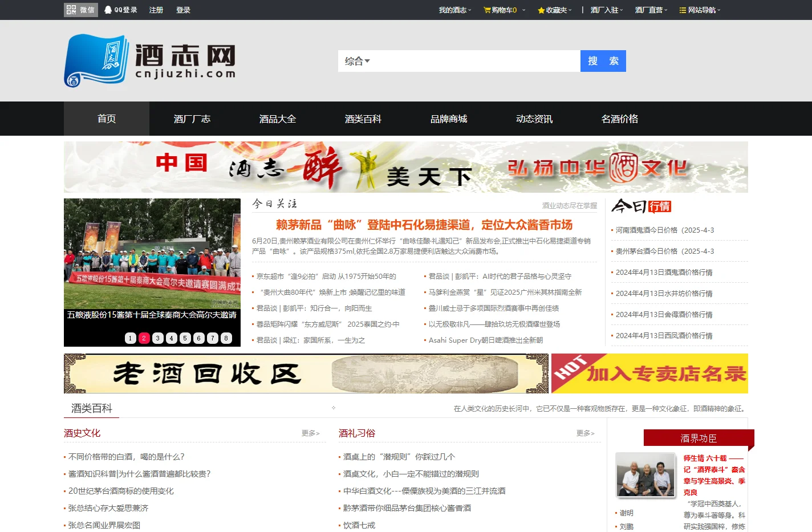
Task: Open article 以无极敬非凡——肆拾玖坊无极酒耀世登场
Action: click(494, 324)
